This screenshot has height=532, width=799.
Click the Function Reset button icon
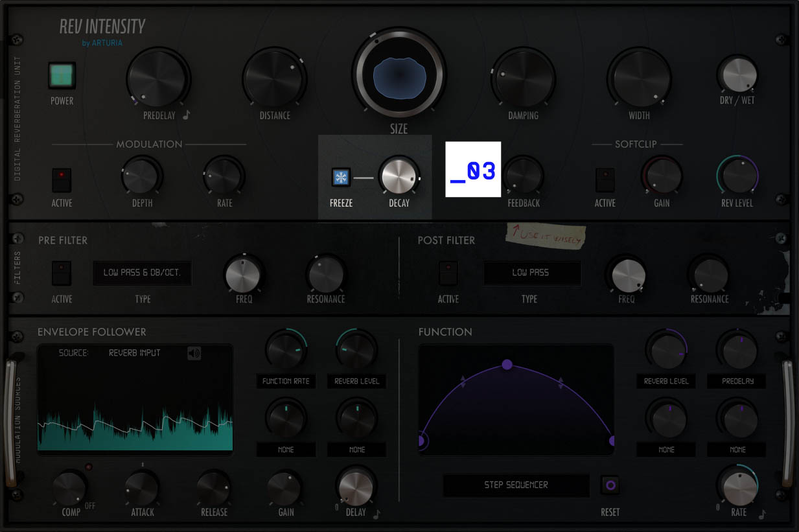coord(610,485)
